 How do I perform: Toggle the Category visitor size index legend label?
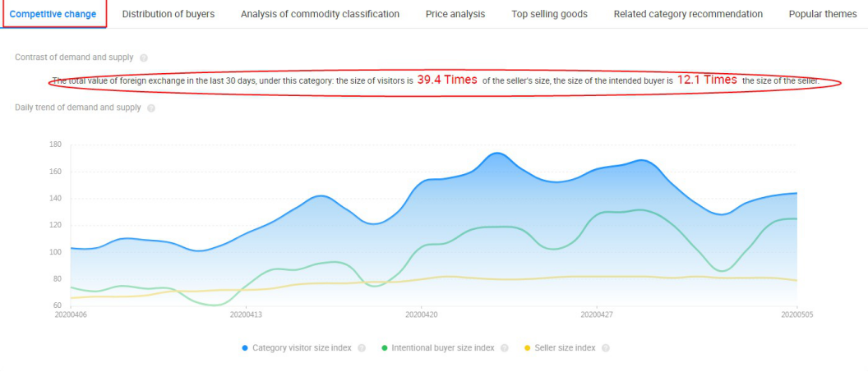302,348
